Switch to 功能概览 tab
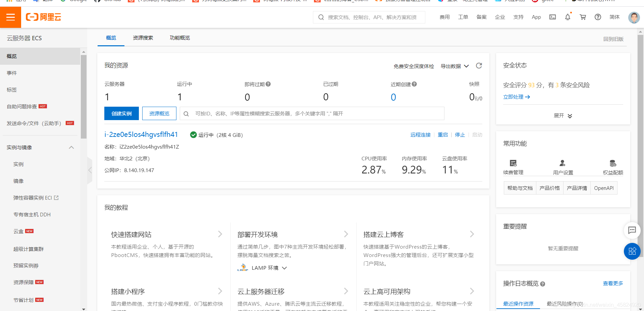 pos(180,38)
